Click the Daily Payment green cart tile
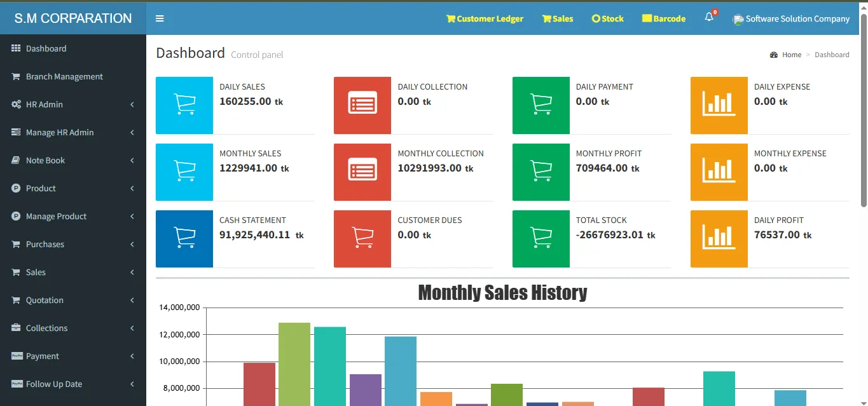 click(541, 105)
